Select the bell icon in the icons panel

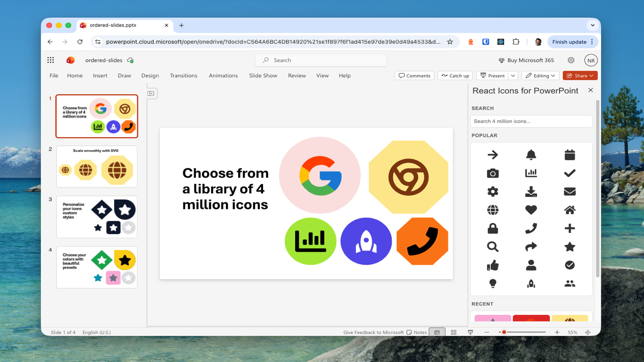click(531, 154)
